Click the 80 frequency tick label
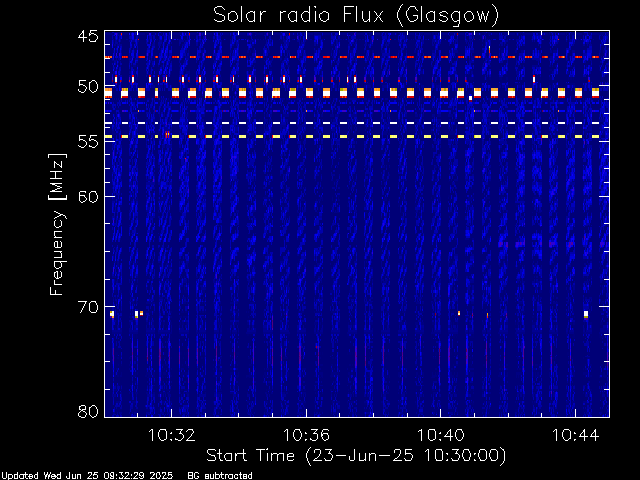Viewport: 640px width, 480px height. 88,411
